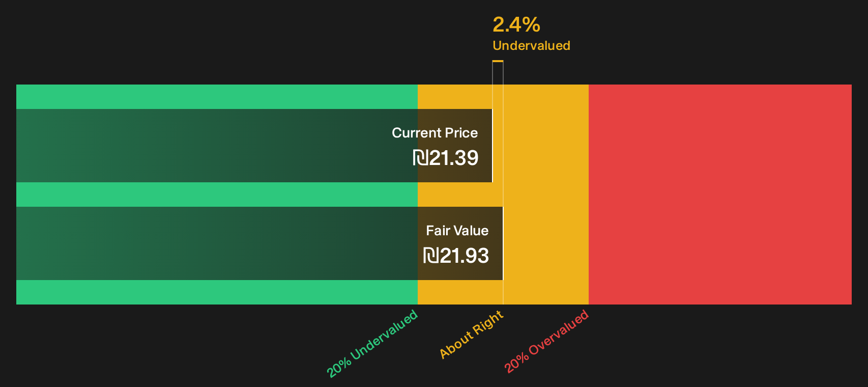Viewport: 868px width, 387px height.
Task: Click the bright green band at top left
Action: coord(217,97)
